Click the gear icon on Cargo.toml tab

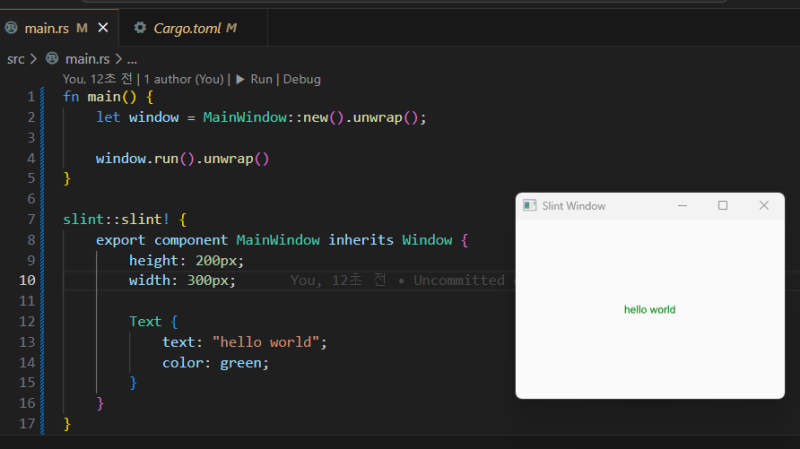pyautogui.click(x=140, y=28)
